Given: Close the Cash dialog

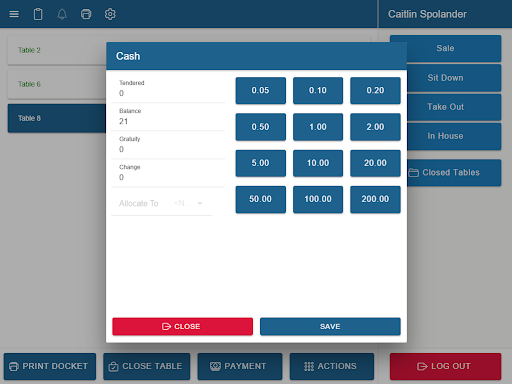Looking at the screenshot, I should [x=182, y=326].
